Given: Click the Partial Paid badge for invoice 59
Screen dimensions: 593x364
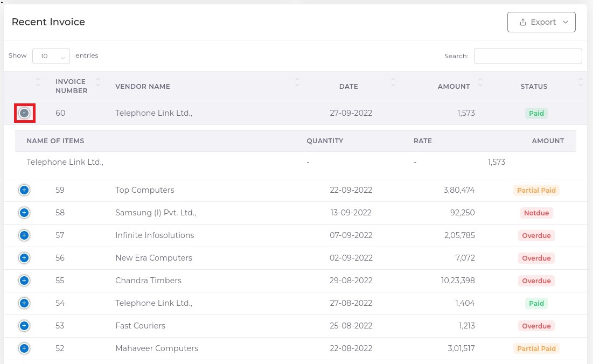Looking at the screenshot, I should point(536,190).
